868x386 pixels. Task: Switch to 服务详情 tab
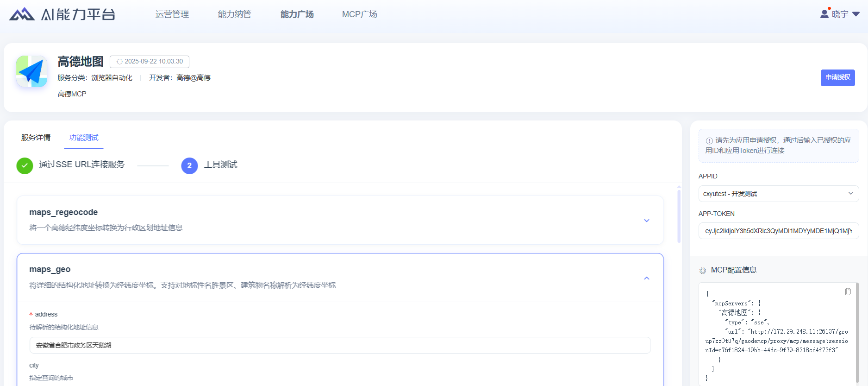point(36,138)
